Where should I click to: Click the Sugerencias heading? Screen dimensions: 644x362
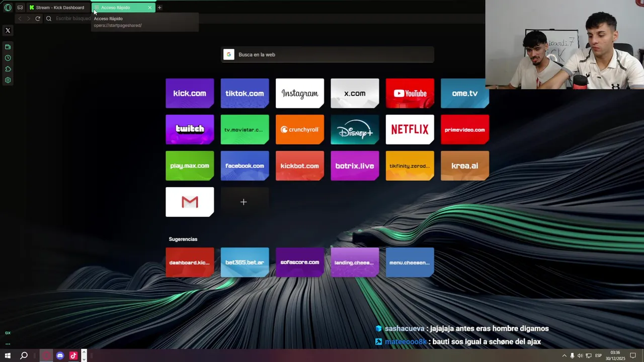click(183, 239)
